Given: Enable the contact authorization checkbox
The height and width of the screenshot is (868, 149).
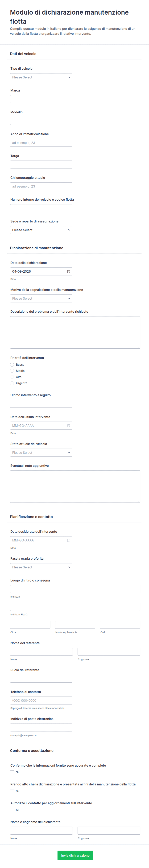Looking at the screenshot, I should click(12, 810).
